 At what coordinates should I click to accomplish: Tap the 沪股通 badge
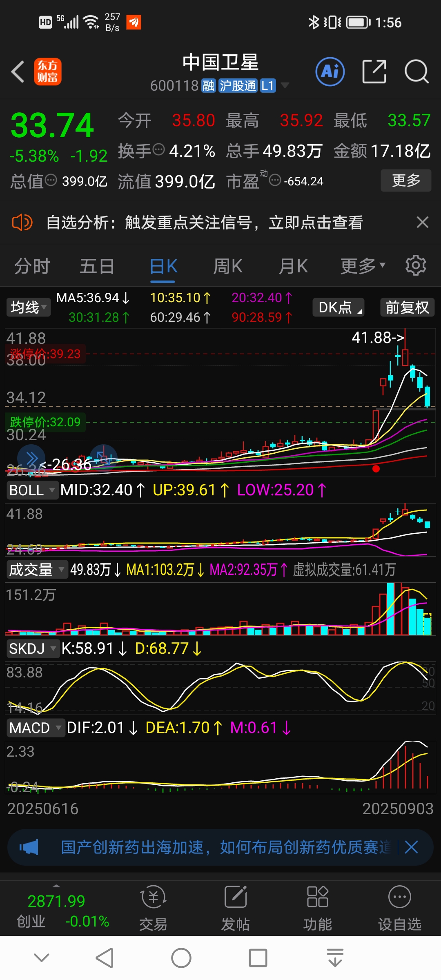click(238, 86)
